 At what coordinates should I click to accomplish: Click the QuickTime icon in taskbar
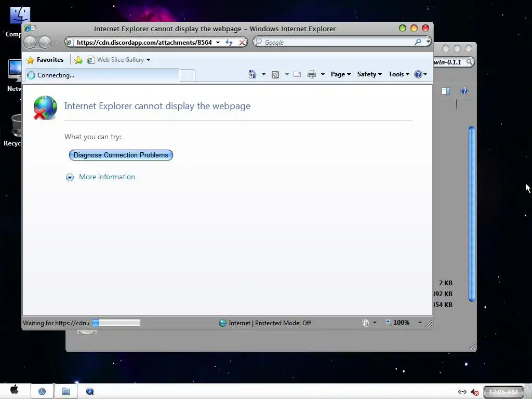[90, 392]
